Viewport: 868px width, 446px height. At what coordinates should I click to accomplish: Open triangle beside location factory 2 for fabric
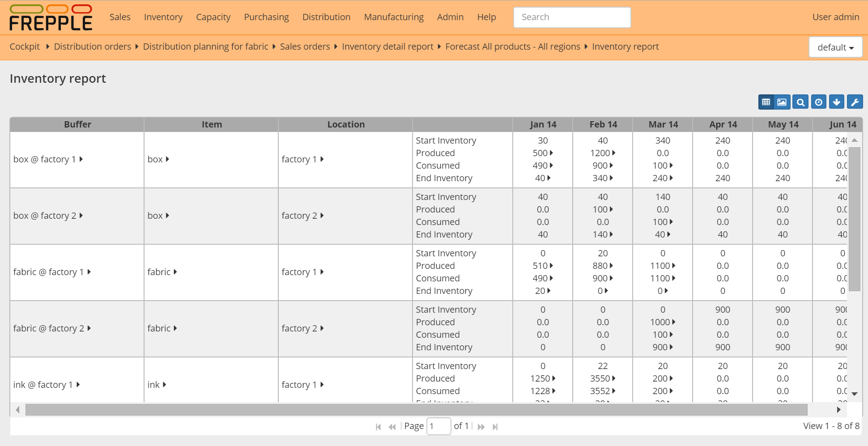[322, 328]
